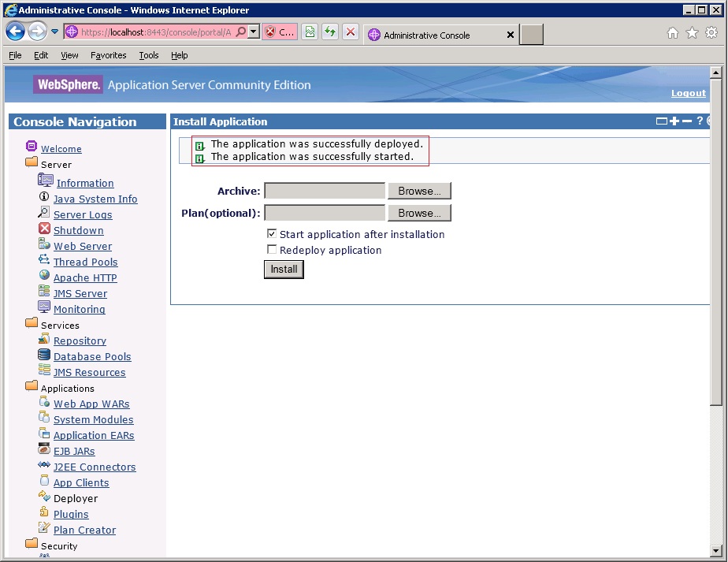Open the System Modules link
The width and height of the screenshot is (728, 562).
(93, 420)
